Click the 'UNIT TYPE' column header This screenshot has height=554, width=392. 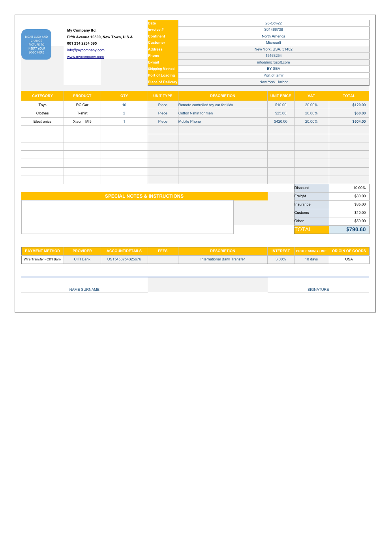(163, 96)
